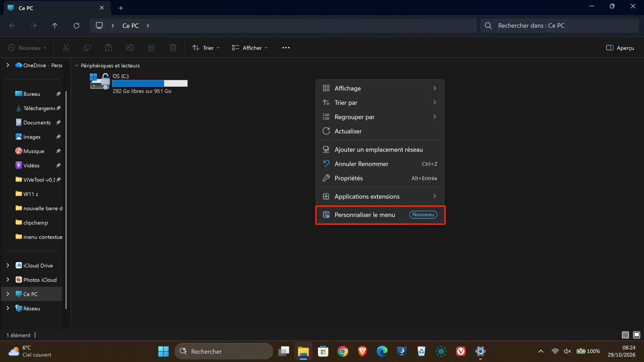Open Téléchargements in the sidebar

(38, 108)
